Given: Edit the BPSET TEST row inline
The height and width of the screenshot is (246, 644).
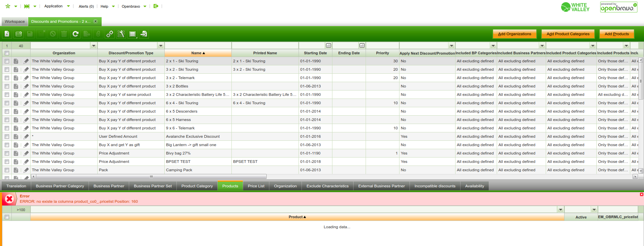Looking at the screenshot, I should tap(26, 162).
